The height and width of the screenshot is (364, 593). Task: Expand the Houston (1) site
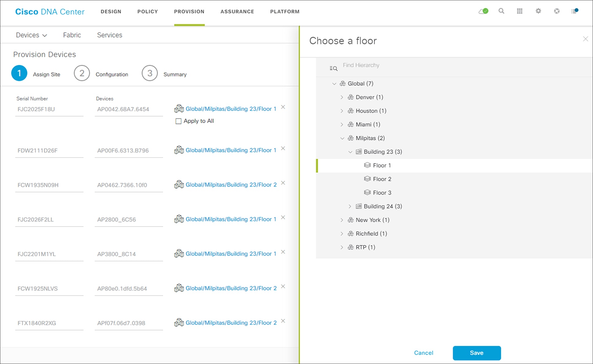pos(342,111)
